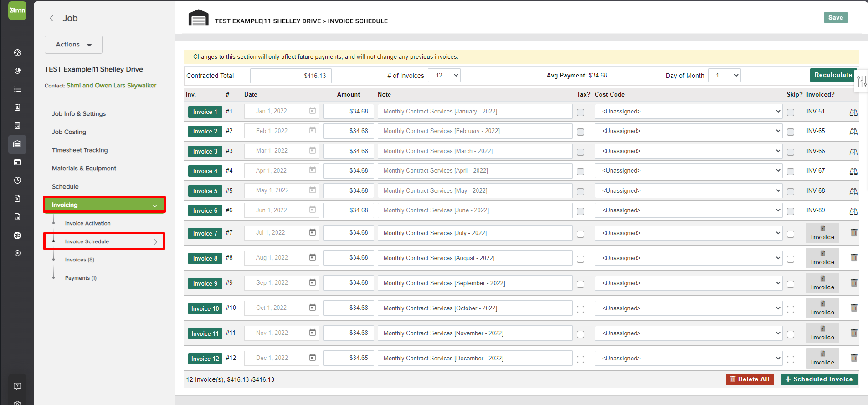The height and width of the screenshot is (405, 868).
Task: Open the Invoices (8) submenu item
Action: 80,260
